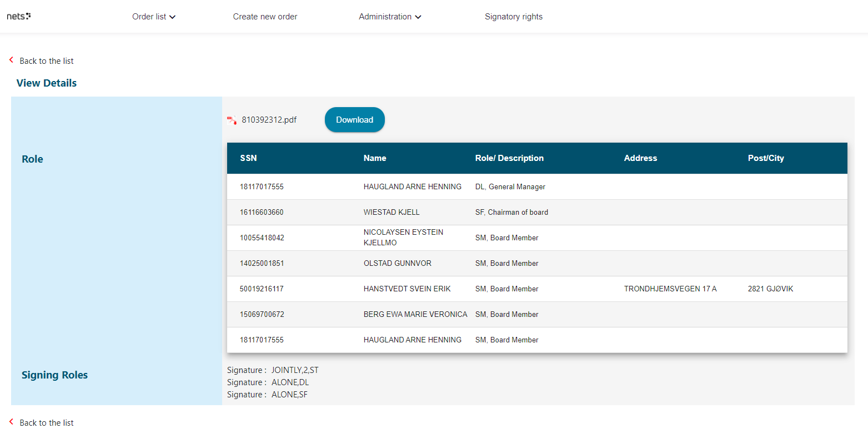
Task: Click the Role/ Description column header
Action: [509, 158]
